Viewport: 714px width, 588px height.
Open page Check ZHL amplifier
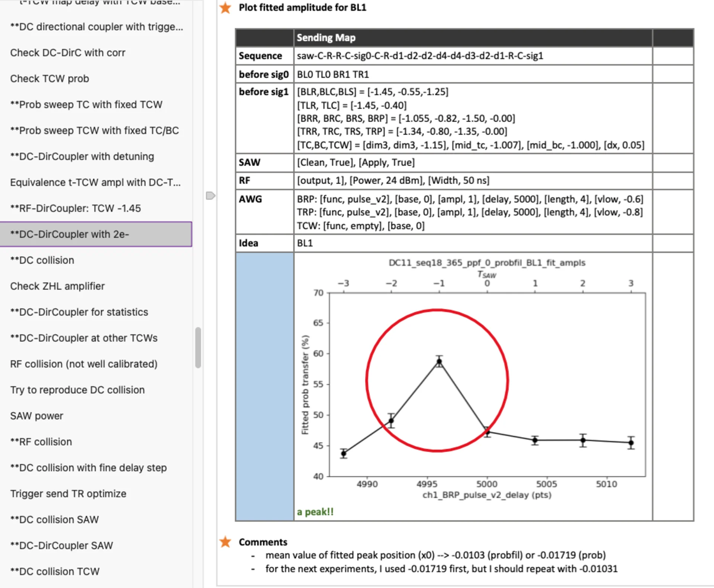96,286
